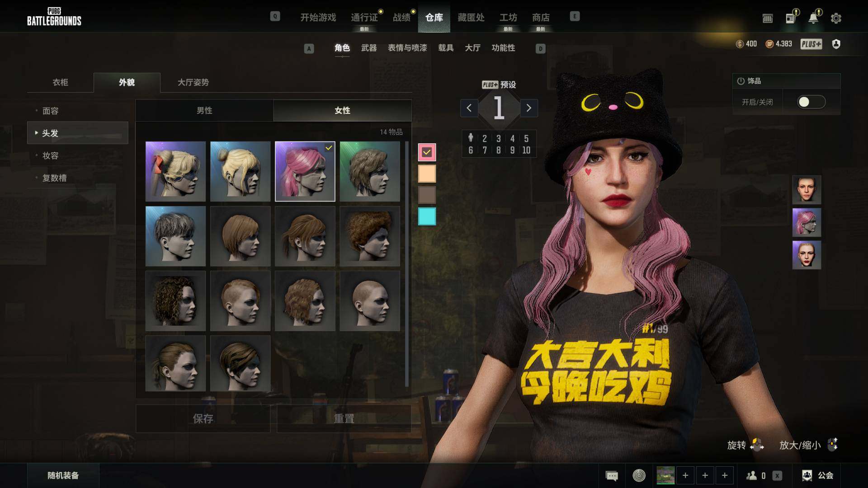This screenshot has height=488, width=868.
Task: Select the shaved head hairstyle
Action: point(370,300)
